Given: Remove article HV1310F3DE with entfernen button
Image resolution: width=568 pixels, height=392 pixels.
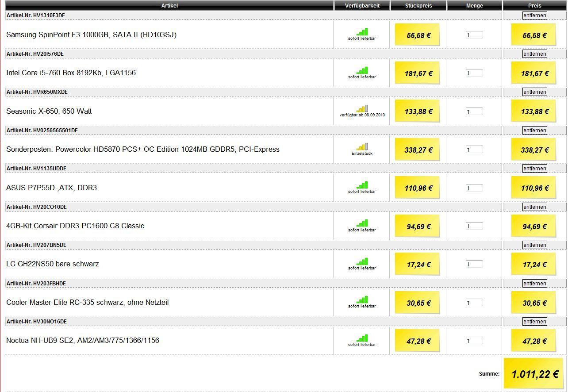Looking at the screenshot, I should (534, 15).
